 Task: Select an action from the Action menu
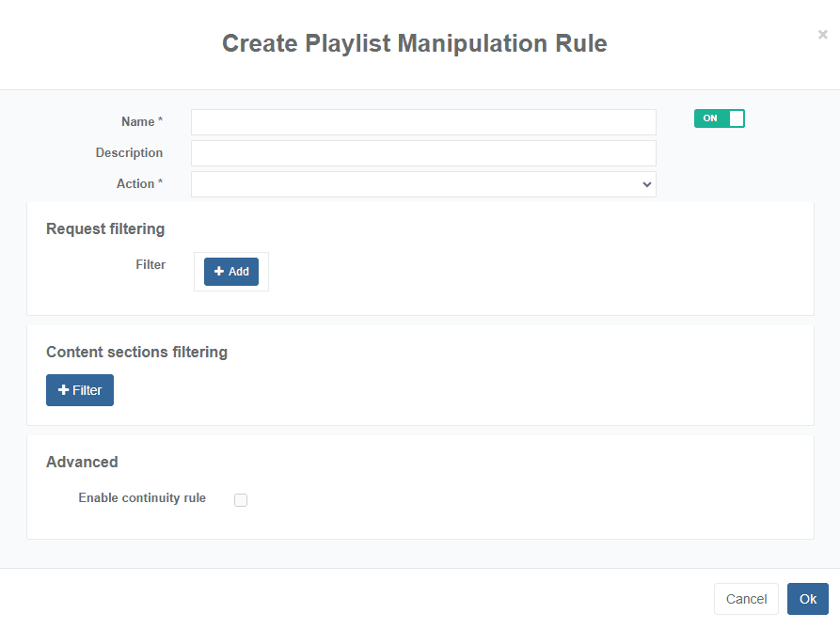click(423, 184)
